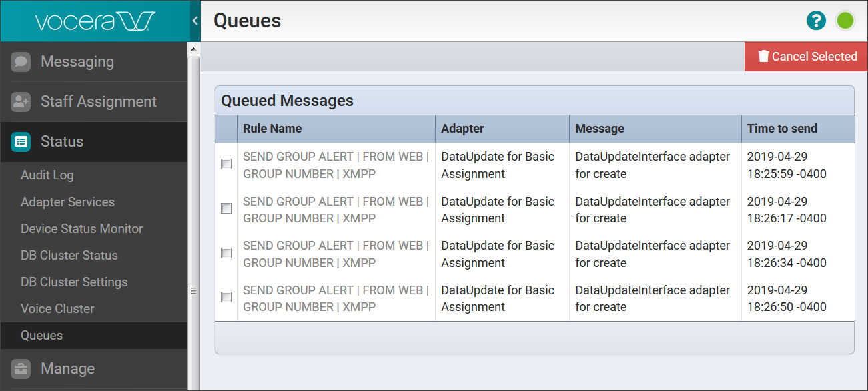Click the green connection status indicator
The image size is (868, 391).
[x=845, y=21]
